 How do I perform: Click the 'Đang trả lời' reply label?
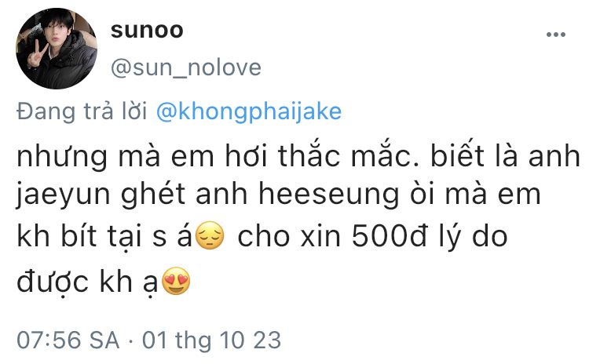[x=82, y=112]
